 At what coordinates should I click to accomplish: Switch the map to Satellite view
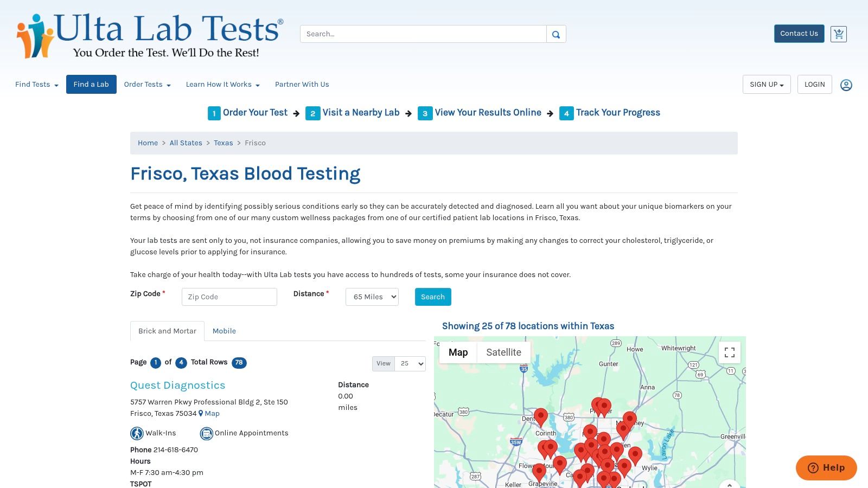tap(503, 352)
